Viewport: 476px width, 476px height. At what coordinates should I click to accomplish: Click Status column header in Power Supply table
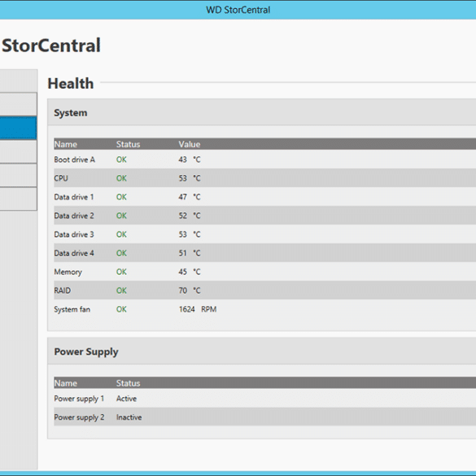[x=128, y=383]
